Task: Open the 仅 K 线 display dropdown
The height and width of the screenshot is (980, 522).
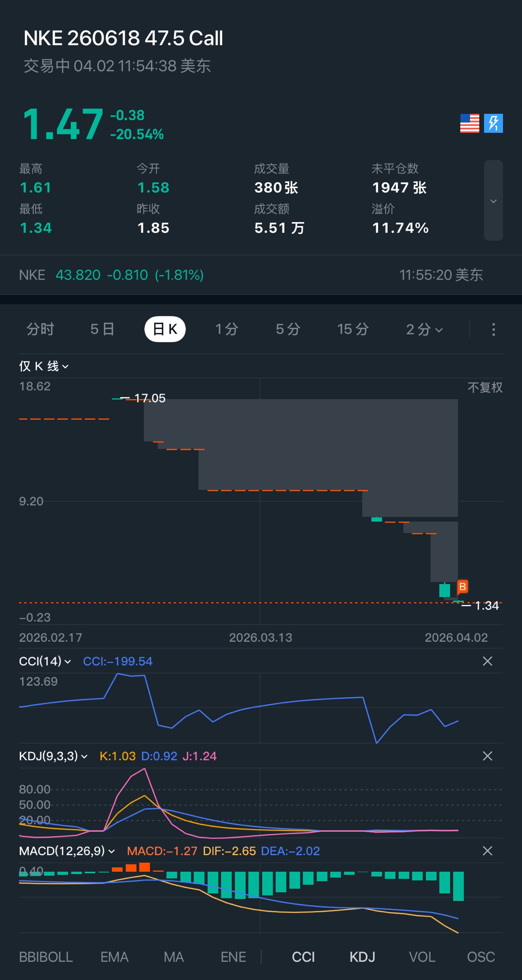Action: 43,366
